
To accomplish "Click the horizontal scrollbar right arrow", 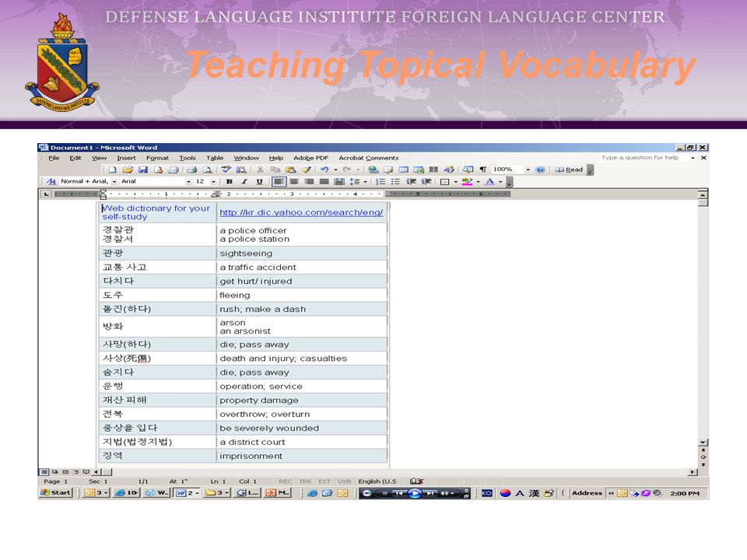I will pos(693,472).
